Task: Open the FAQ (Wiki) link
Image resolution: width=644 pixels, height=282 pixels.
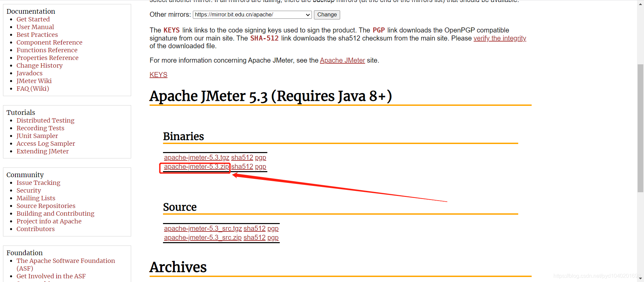Action: [x=33, y=89]
